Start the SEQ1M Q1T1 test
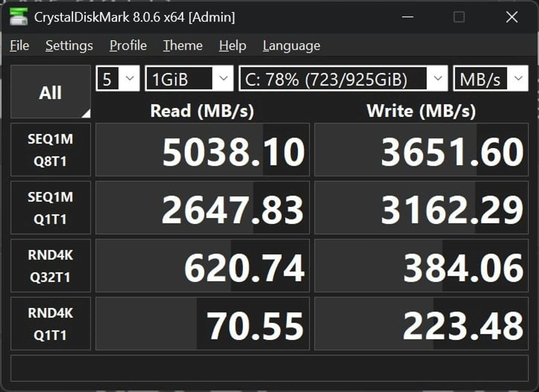 tap(51, 208)
